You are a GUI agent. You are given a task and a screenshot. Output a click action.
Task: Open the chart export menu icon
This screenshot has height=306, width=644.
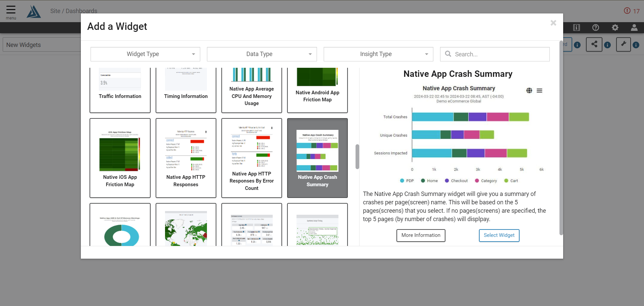click(540, 90)
